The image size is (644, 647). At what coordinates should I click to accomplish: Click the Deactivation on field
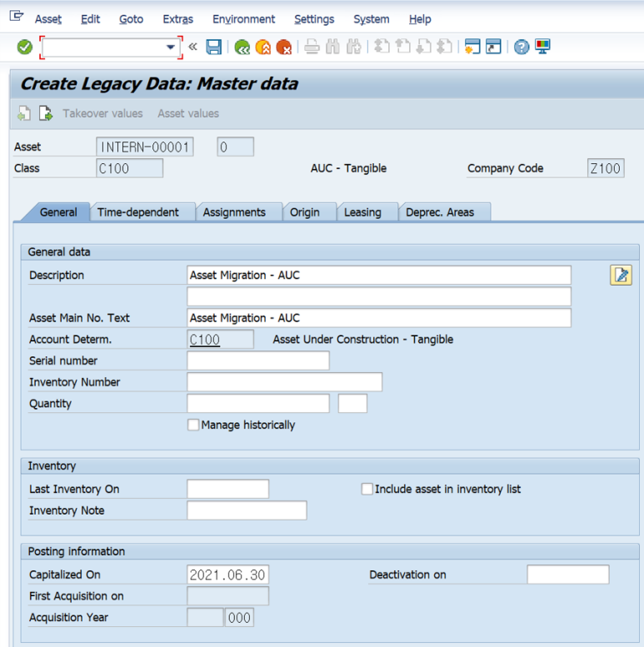point(568,575)
